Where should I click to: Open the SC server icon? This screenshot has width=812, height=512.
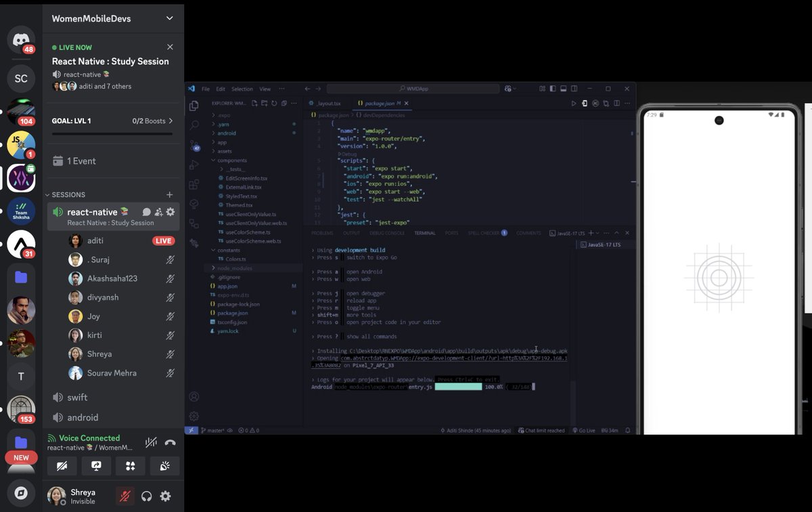tap(21, 79)
